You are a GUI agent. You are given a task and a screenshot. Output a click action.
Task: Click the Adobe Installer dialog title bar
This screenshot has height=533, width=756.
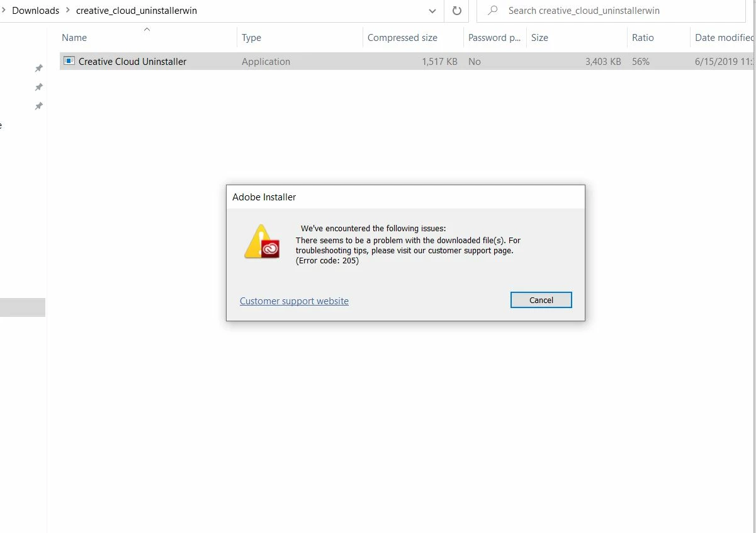coord(405,197)
